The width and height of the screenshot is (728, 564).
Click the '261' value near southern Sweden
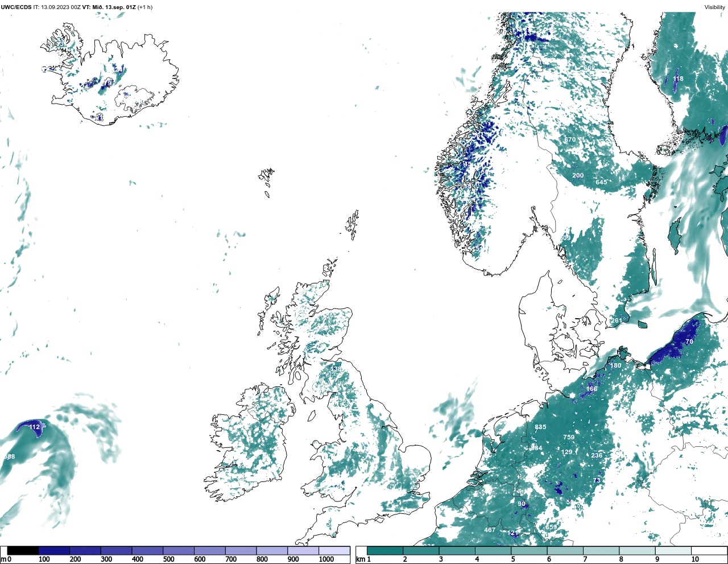click(617, 320)
